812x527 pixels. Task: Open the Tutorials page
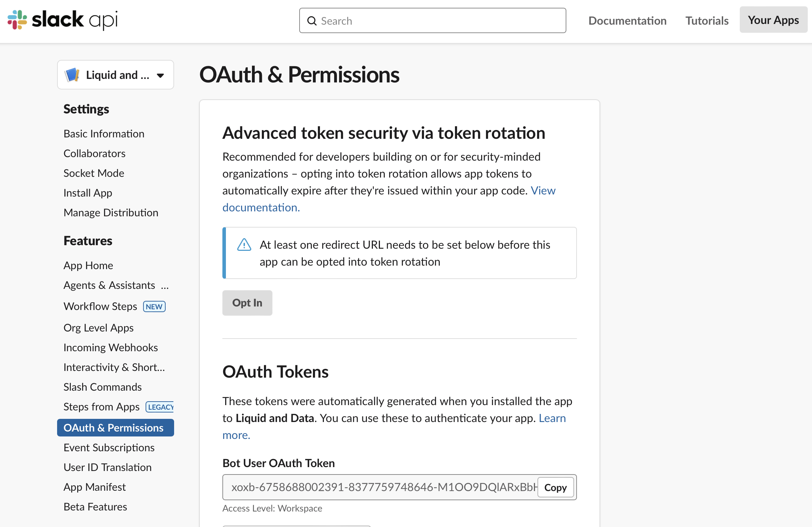pyautogui.click(x=707, y=20)
